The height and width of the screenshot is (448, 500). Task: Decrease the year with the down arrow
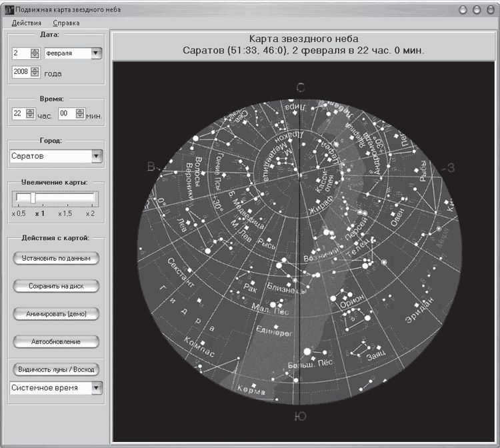point(35,74)
